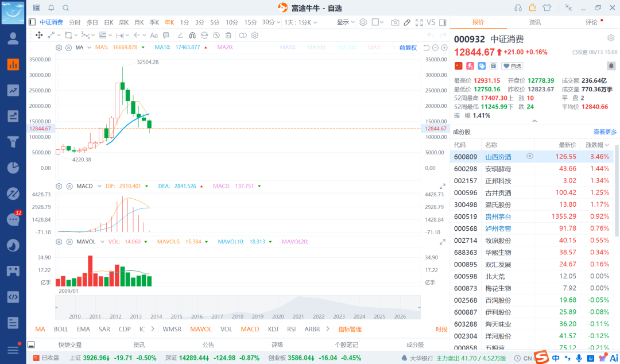Viewport: 620px width, 364px height.
Task: Open the 快捷交易 quick trade tab
Action: point(70,344)
